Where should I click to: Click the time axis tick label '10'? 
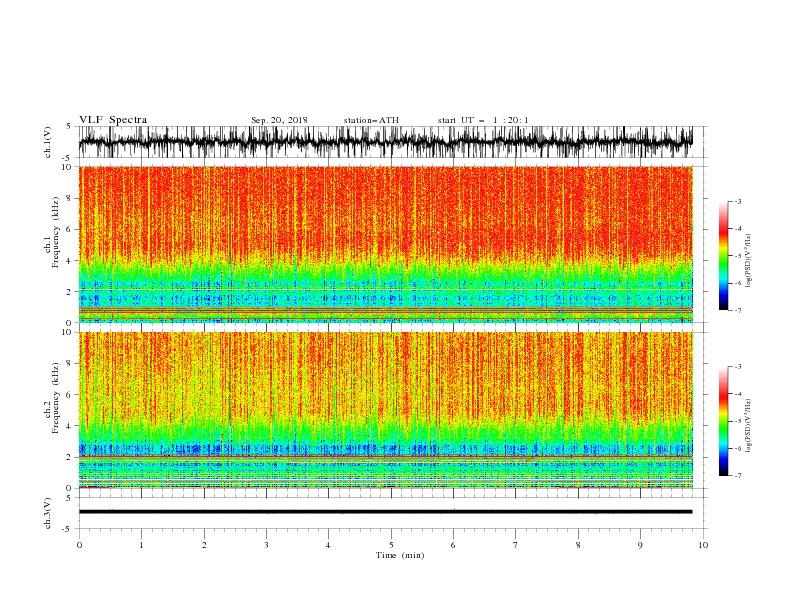click(x=703, y=545)
